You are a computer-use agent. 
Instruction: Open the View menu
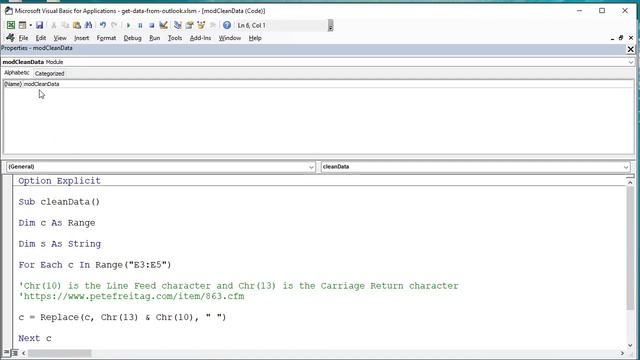(60, 38)
